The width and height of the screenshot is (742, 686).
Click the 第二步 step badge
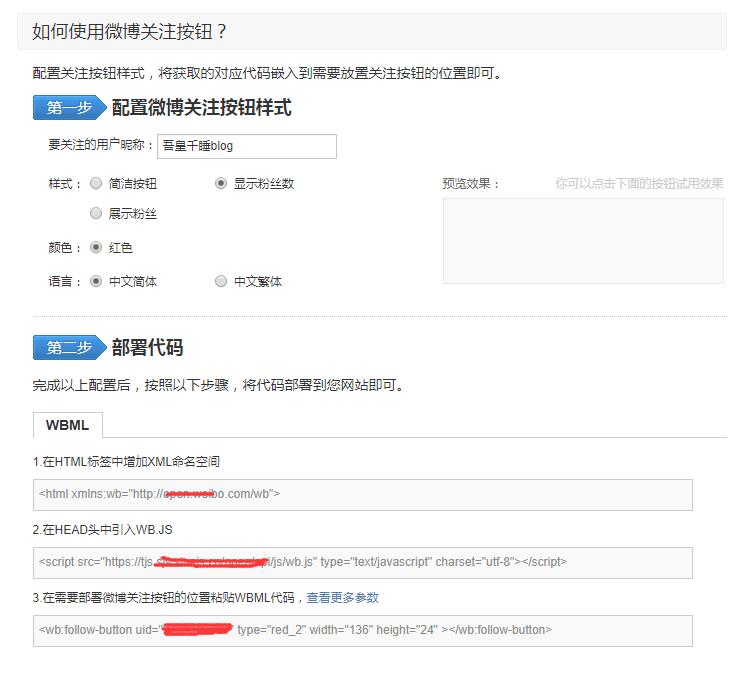pyautogui.click(x=68, y=348)
